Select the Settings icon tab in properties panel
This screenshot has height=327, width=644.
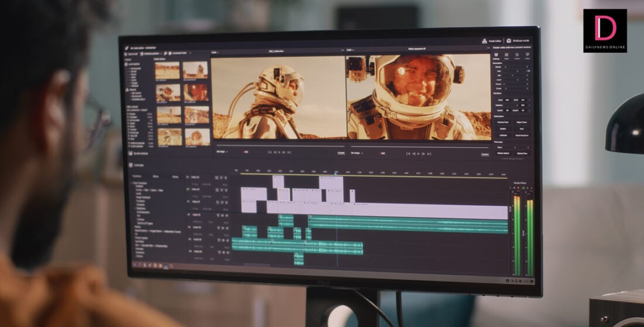(496, 56)
